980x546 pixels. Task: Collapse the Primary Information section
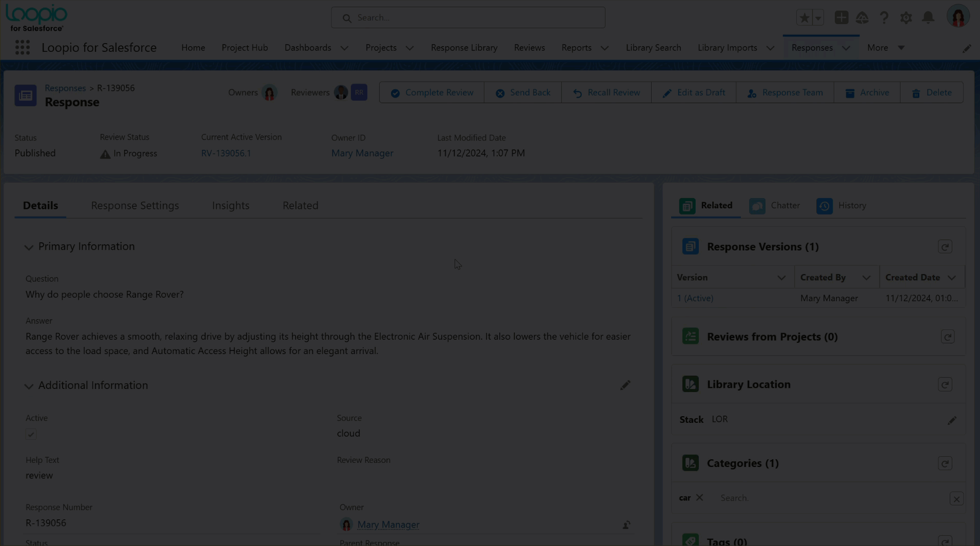pos(29,247)
